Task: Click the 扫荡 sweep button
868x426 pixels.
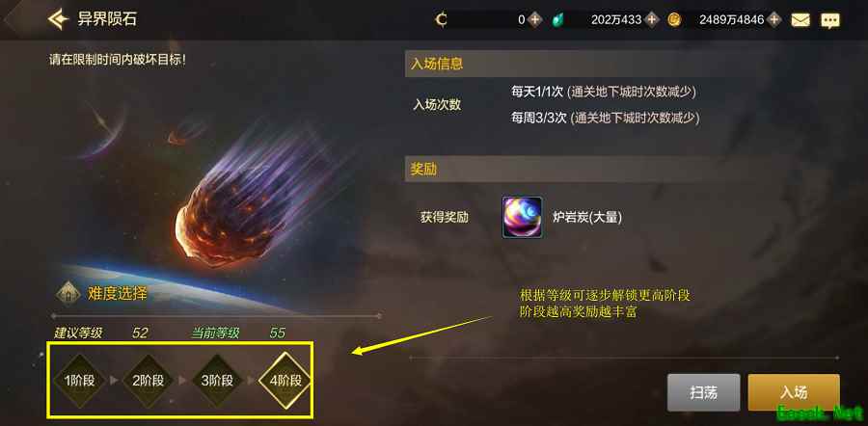Action: coord(704,392)
